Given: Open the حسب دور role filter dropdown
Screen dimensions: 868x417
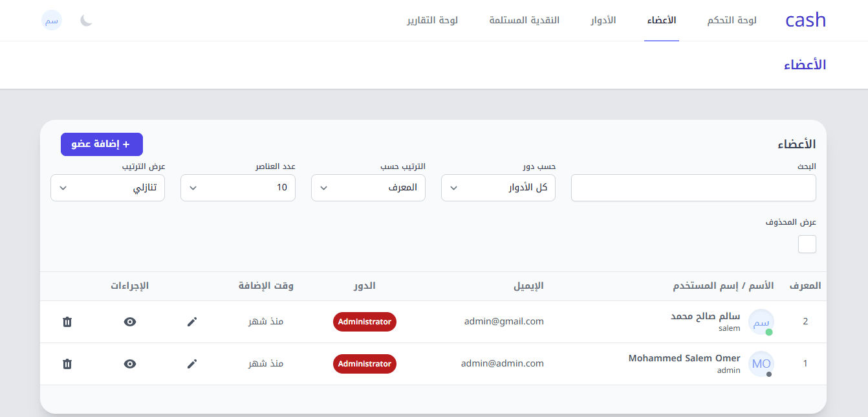Looking at the screenshot, I should pyautogui.click(x=498, y=188).
